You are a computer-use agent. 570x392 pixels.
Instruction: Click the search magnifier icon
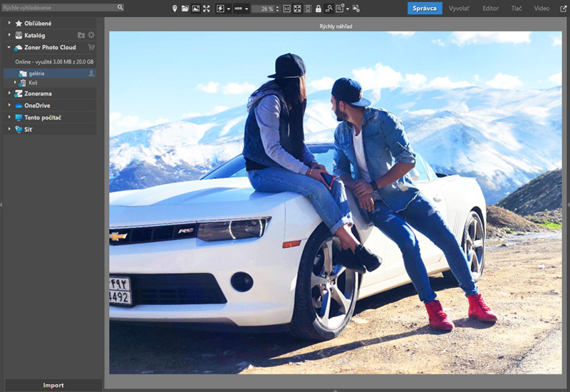(120, 7)
